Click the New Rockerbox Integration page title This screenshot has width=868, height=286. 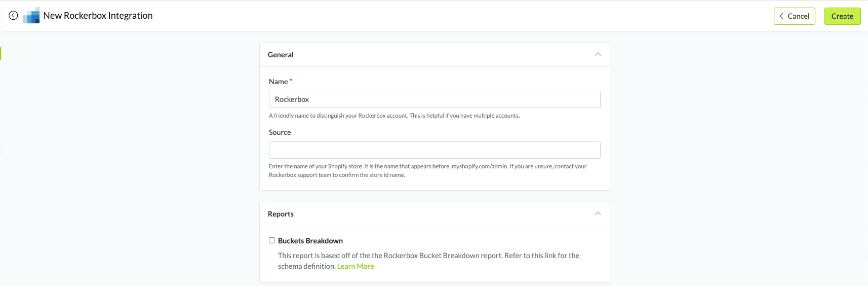pos(98,16)
